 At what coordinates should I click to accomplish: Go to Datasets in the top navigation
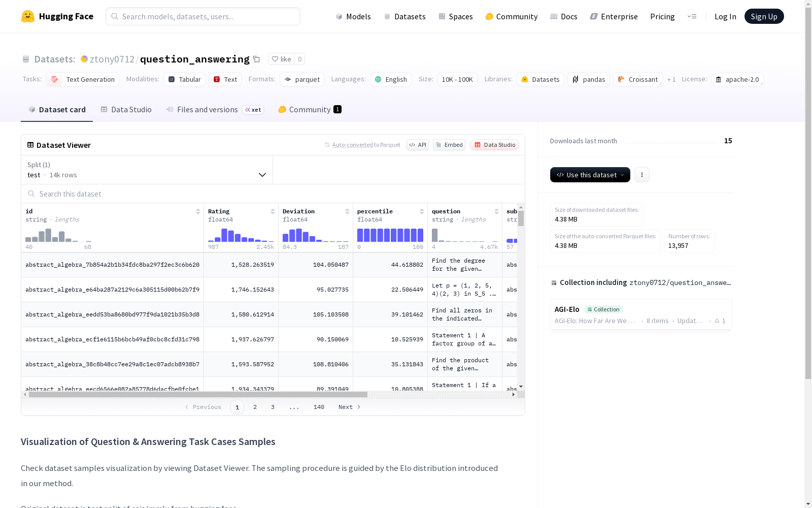point(404,16)
